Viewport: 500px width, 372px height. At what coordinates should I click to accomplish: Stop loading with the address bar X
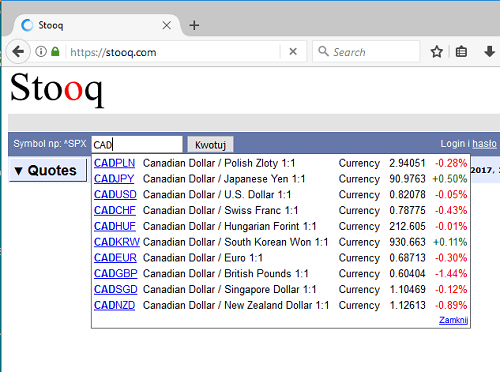pyautogui.click(x=293, y=52)
